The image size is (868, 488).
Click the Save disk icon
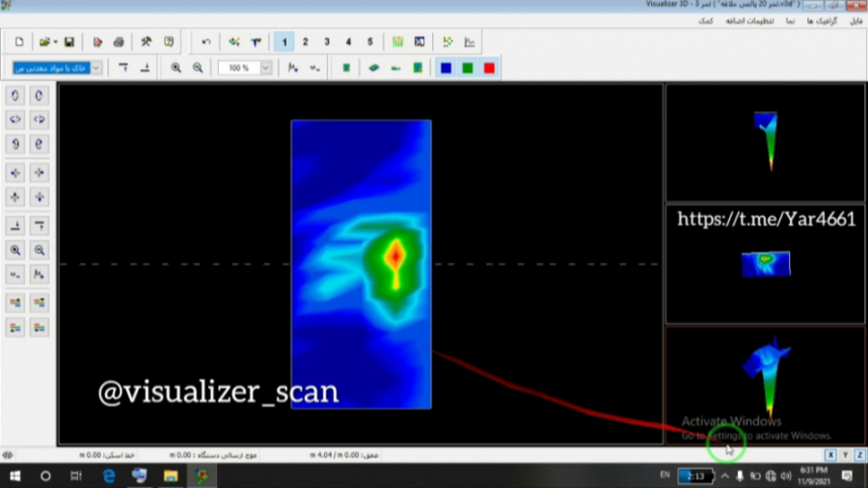coord(69,42)
